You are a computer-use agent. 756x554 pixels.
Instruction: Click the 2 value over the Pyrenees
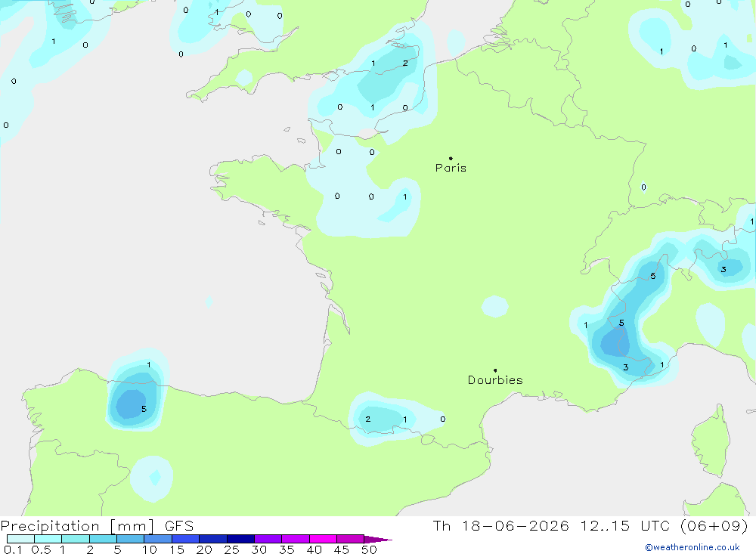click(x=368, y=419)
